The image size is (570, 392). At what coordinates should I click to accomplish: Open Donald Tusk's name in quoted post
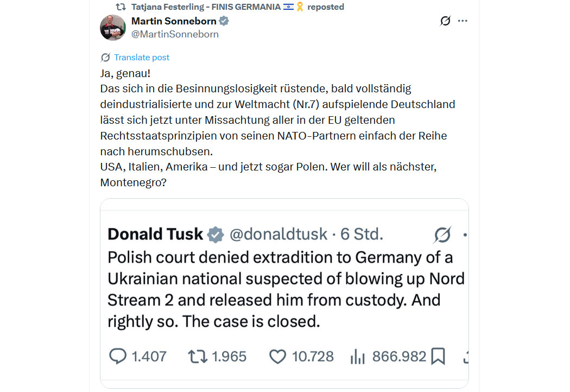(155, 234)
